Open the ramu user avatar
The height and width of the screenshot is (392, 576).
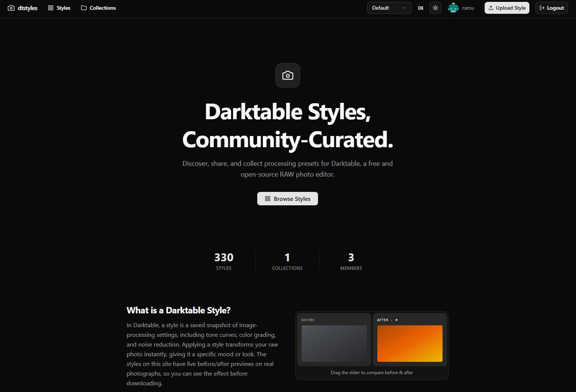(453, 8)
